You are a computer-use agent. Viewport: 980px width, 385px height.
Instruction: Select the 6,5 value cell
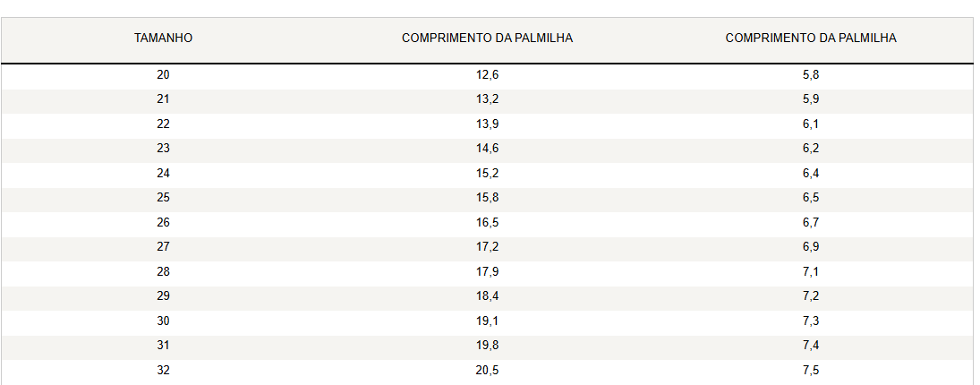click(811, 198)
